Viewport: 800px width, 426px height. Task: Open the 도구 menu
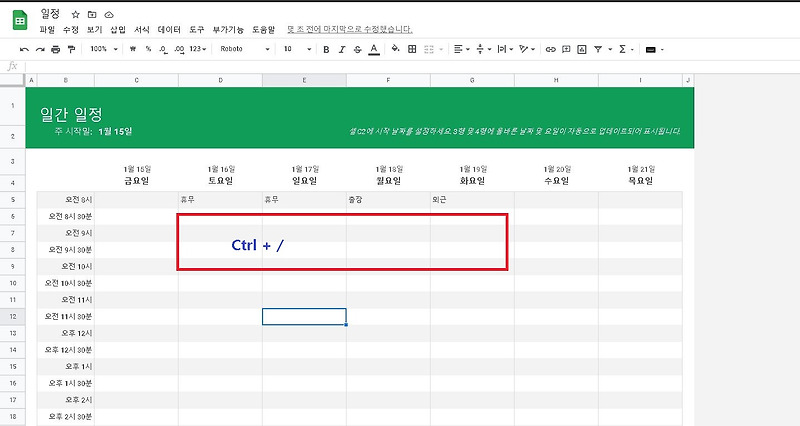196,30
